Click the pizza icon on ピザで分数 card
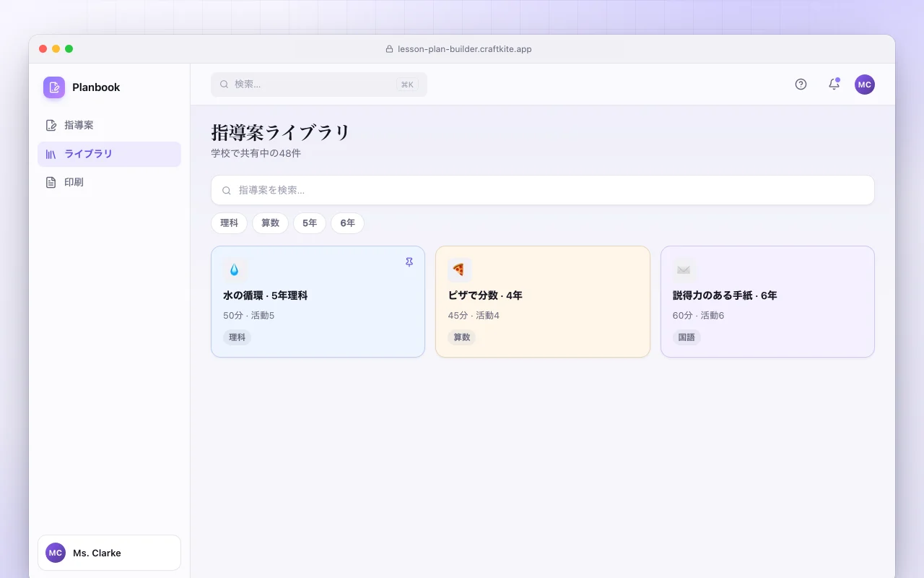The width and height of the screenshot is (924, 578). [459, 269]
